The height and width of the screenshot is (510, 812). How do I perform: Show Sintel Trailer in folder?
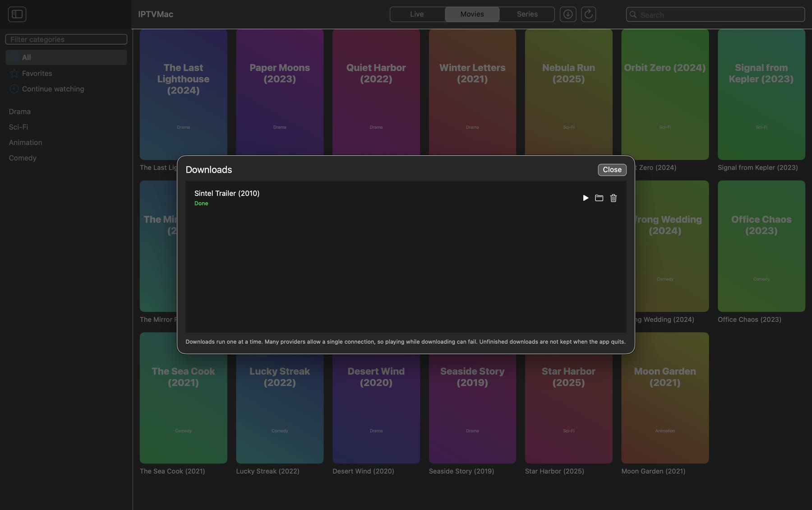[x=599, y=198]
